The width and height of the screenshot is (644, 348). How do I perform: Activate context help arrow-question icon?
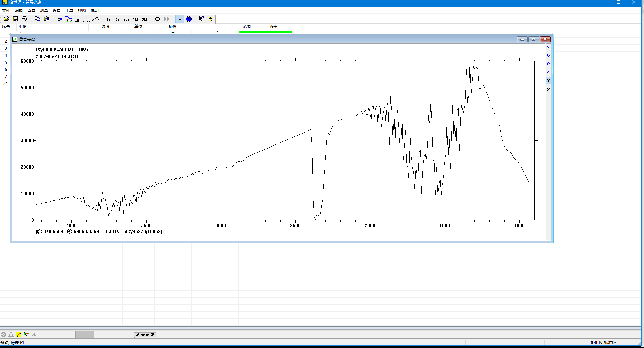tap(202, 19)
